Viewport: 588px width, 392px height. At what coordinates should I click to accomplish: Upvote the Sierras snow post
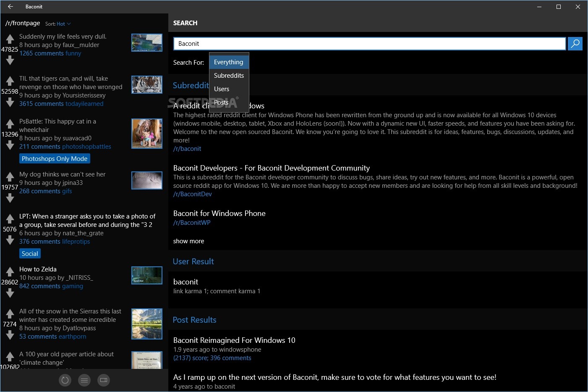[x=10, y=313]
